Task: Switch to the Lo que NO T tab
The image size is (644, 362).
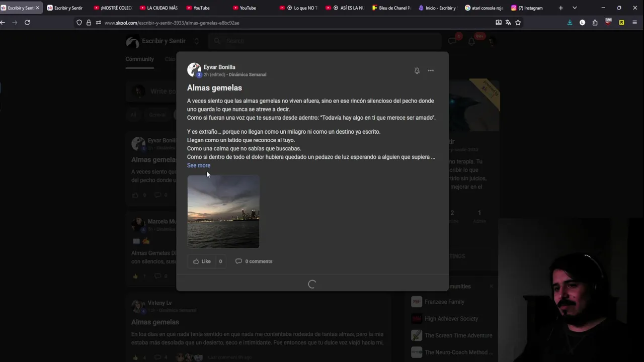Action: coord(299,8)
